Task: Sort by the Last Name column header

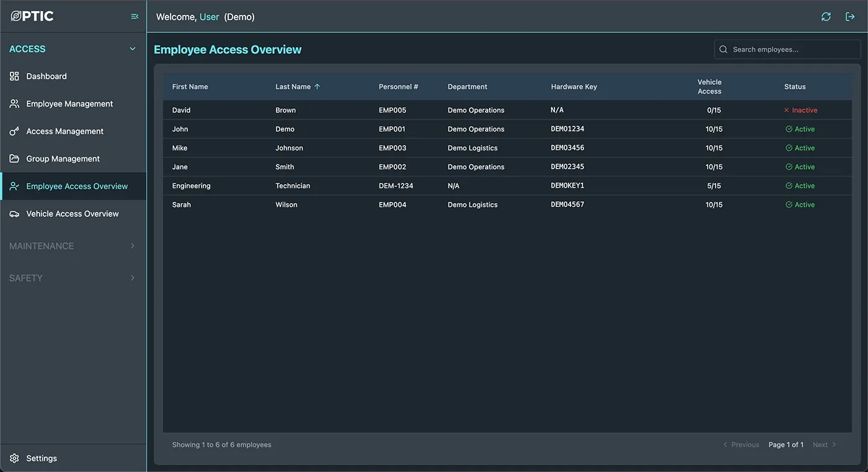Action: (x=293, y=87)
